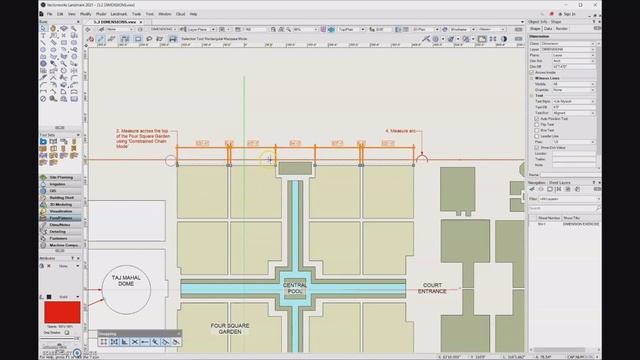This screenshot has height=360, width=640.
Task: Click the previous view arrow in View bar
Action: coord(88,29)
